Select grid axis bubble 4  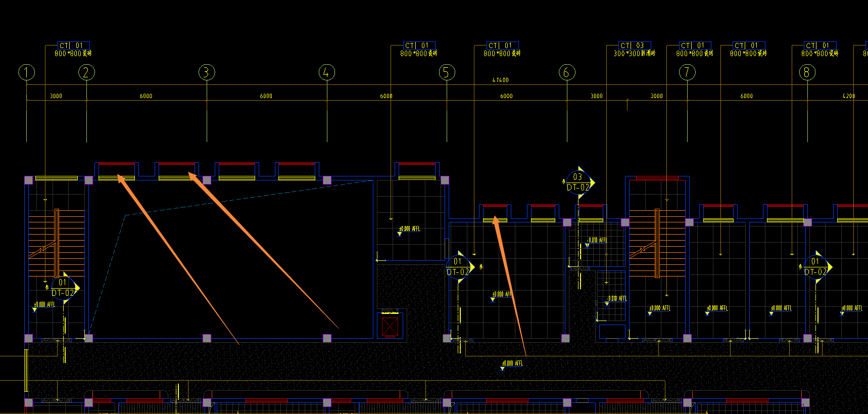327,72
